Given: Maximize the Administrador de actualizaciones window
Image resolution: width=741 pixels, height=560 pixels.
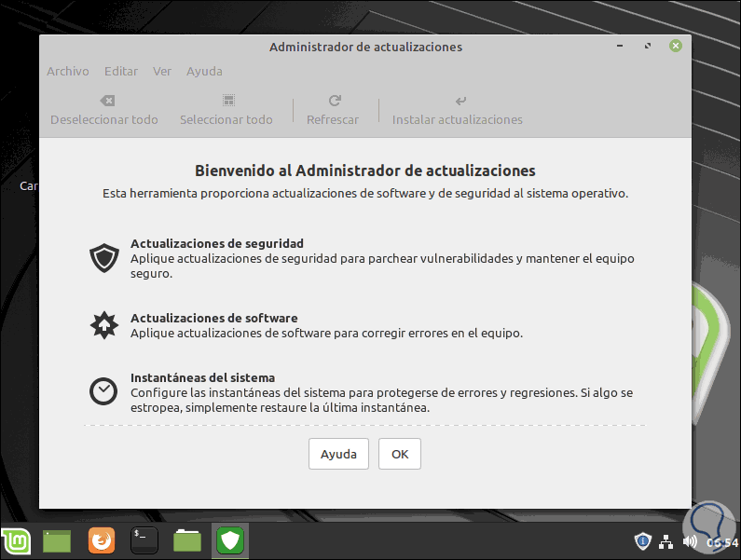Looking at the screenshot, I should click(x=648, y=46).
